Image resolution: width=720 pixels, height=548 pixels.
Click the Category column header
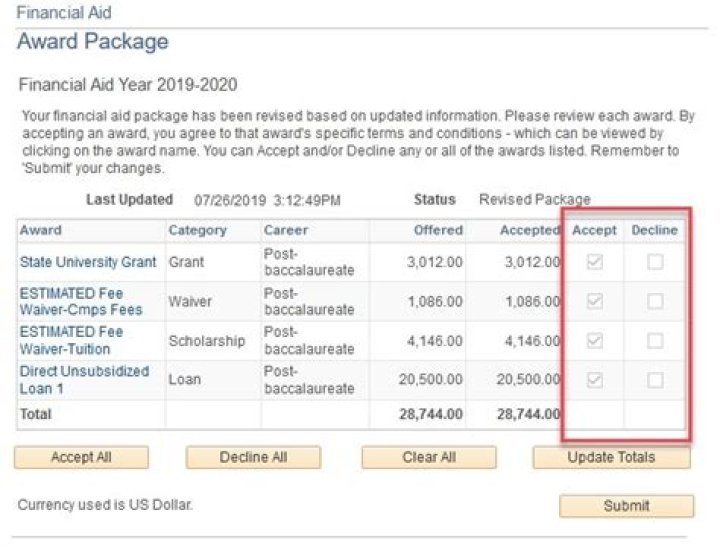(197, 230)
